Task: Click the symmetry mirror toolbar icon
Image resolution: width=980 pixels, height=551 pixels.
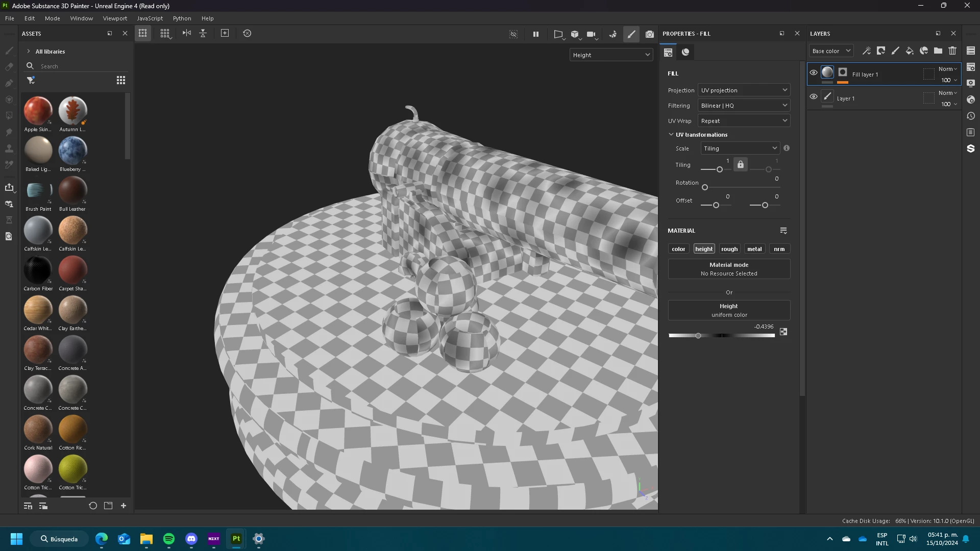Action: click(x=187, y=33)
